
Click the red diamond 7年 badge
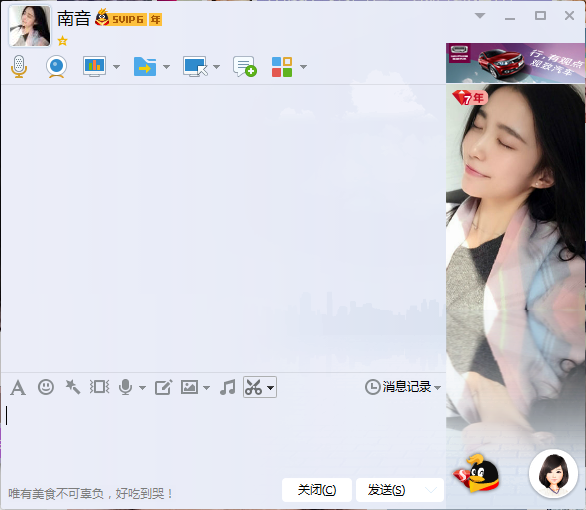[469, 98]
